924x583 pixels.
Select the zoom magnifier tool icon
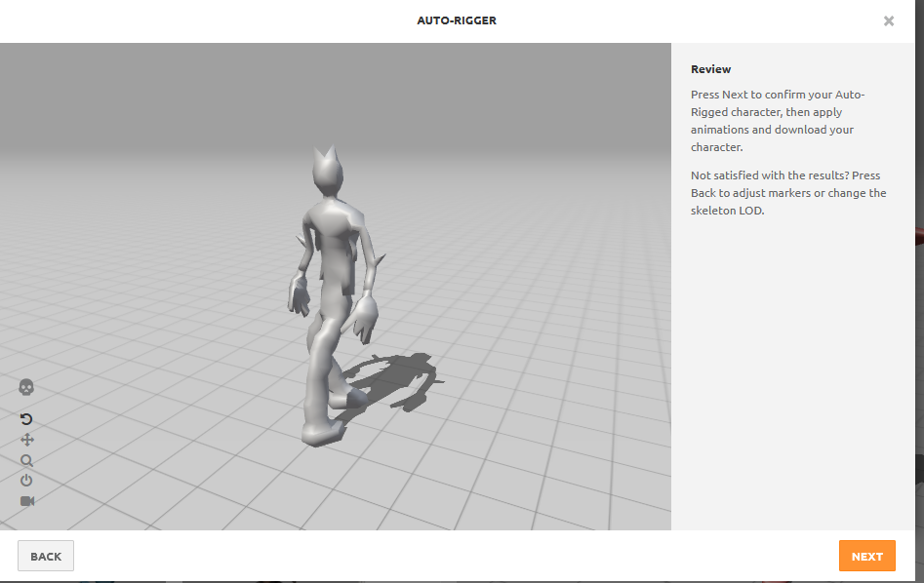tap(26, 460)
